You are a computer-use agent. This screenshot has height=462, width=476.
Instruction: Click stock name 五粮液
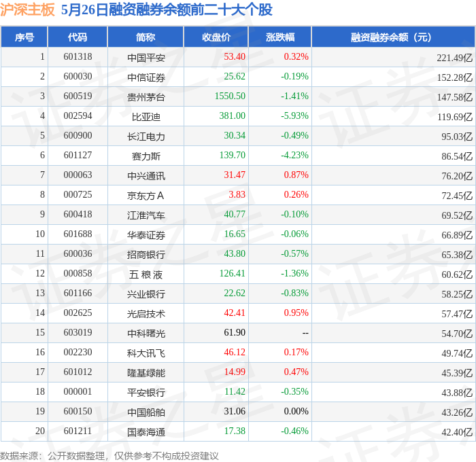pos(146,274)
